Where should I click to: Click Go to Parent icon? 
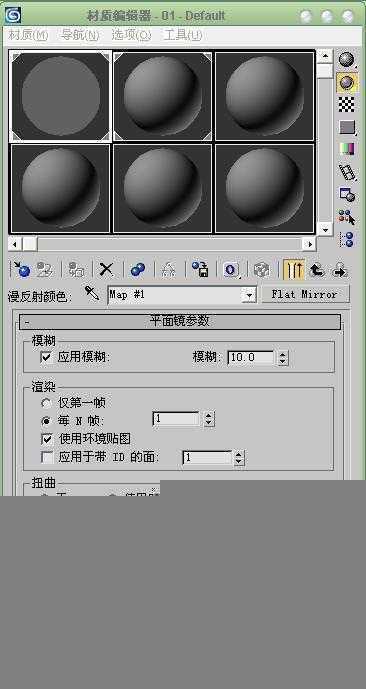[x=316, y=270]
